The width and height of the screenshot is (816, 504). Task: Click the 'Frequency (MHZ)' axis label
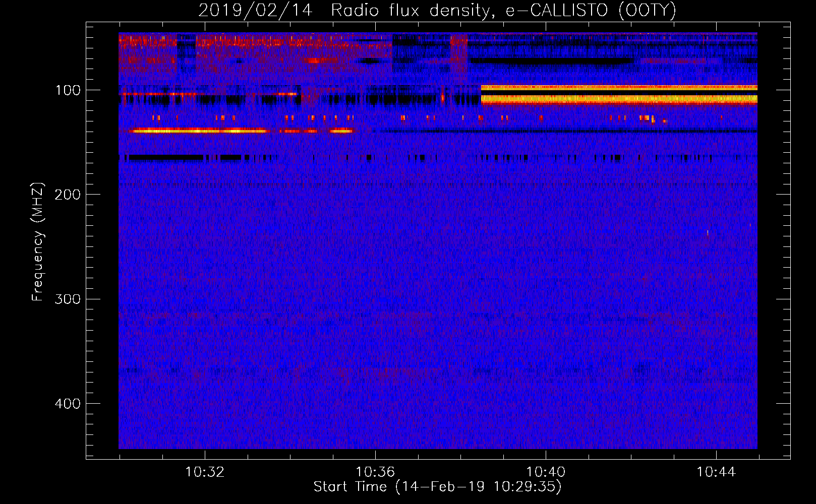[x=38, y=242]
